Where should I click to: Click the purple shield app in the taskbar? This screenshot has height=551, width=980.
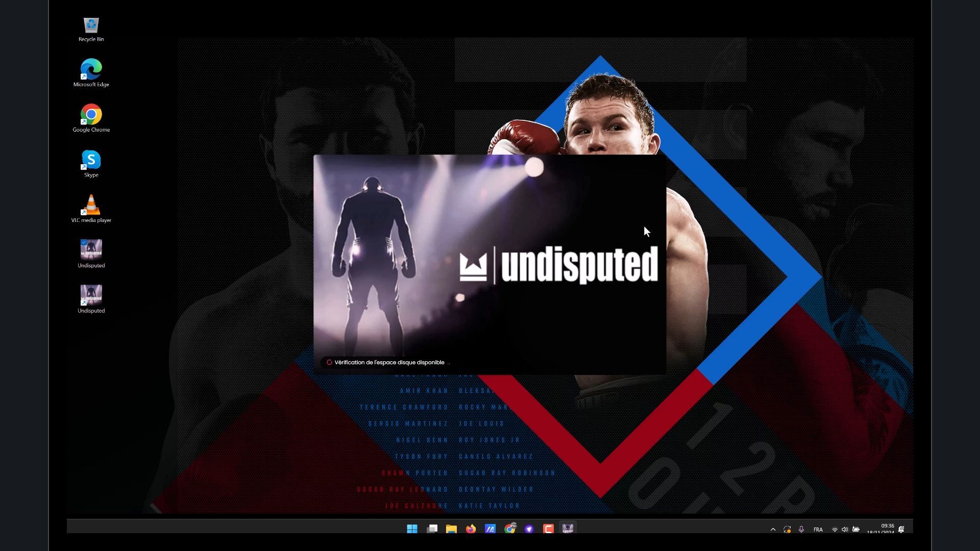coord(529,529)
